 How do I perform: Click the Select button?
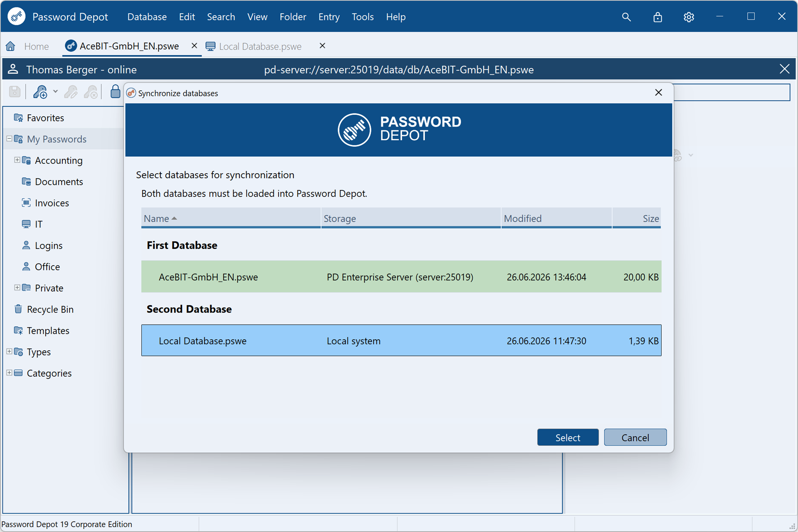pyautogui.click(x=568, y=437)
